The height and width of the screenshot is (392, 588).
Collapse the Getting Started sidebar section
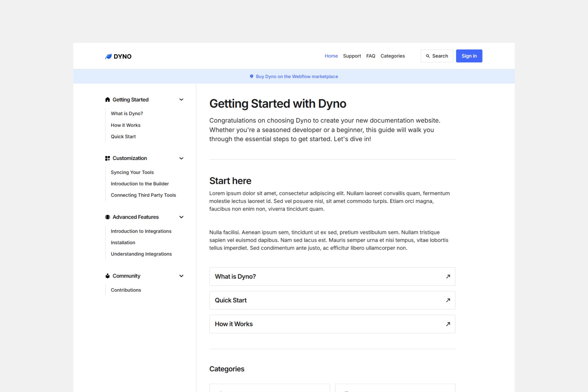pos(181,100)
